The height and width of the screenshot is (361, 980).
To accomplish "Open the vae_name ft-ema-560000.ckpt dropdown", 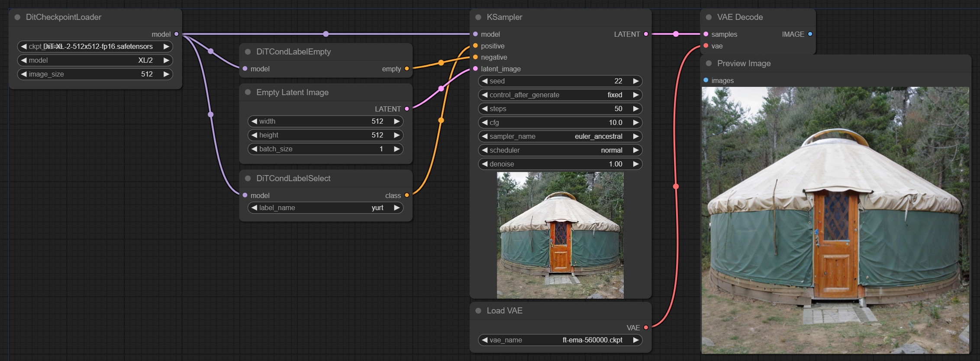I will point(560,340).
